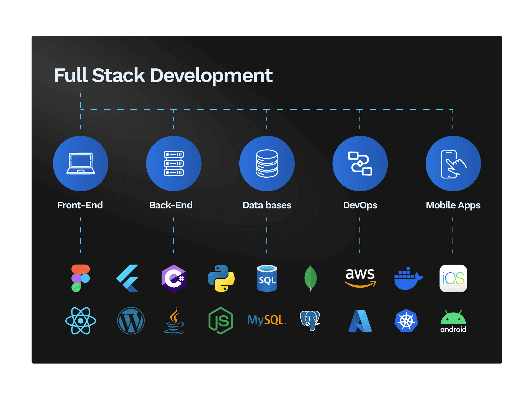Select the Docker whale logo
Screen dimensions: 532x399
click(x=408, y=278)
